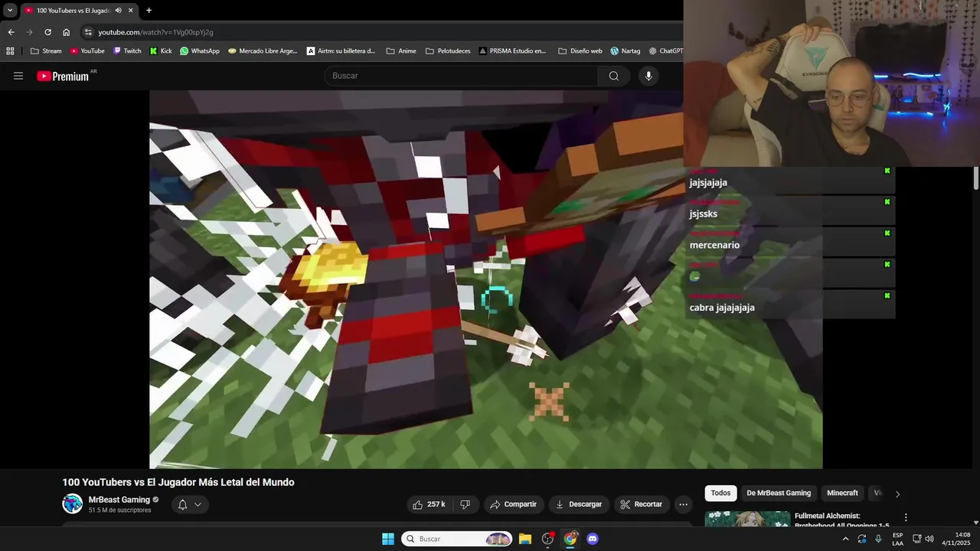Click the search magnifier button
The image size is (980, 551).
pos(613,76)
